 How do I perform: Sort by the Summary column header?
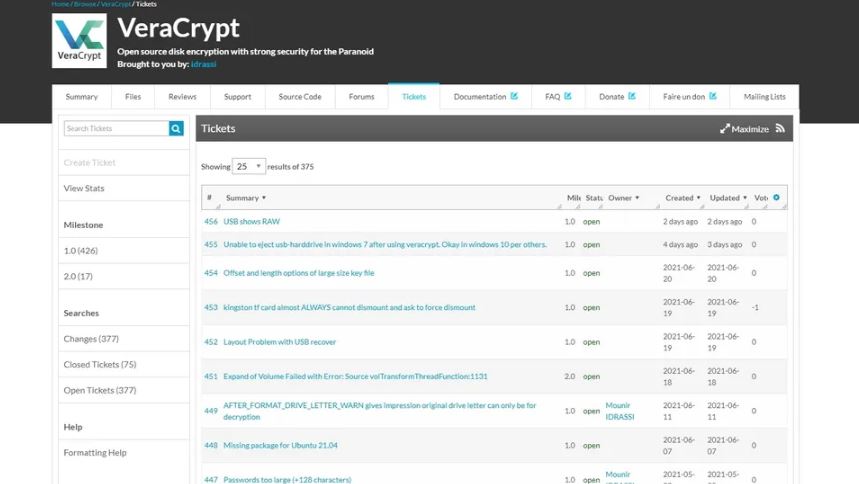245,198
